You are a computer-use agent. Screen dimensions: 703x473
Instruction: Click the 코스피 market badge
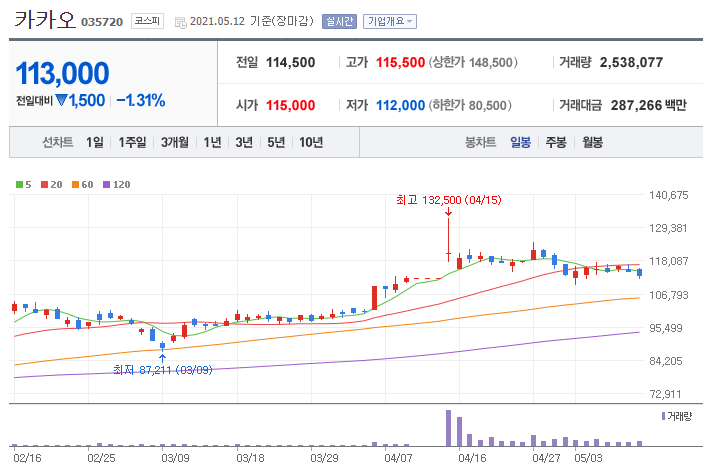click(148, 21)
